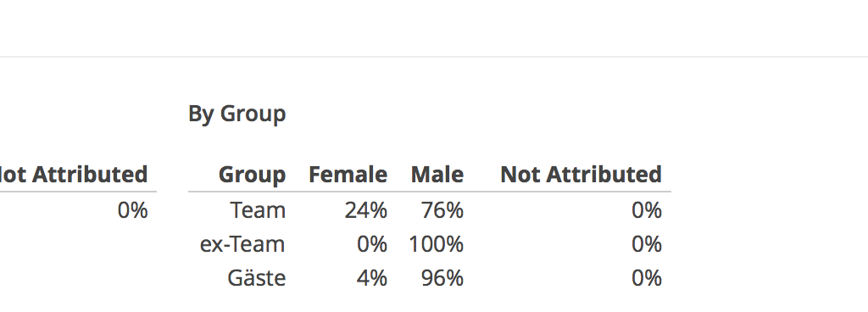The height and width of the screenshot is (312, 868).
Task: Click the partially visible Not Attributed header
Action: click(74, 175)
